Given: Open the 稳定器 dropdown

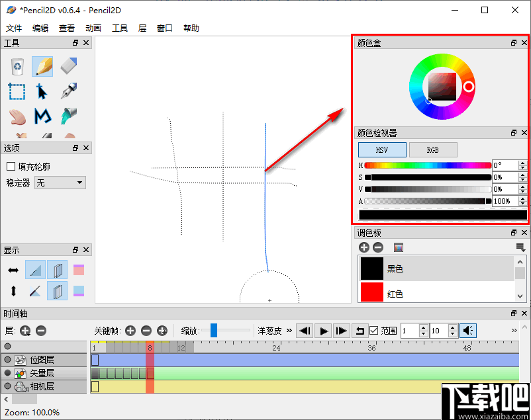Looking at the screenshot, I should point(60,182).
